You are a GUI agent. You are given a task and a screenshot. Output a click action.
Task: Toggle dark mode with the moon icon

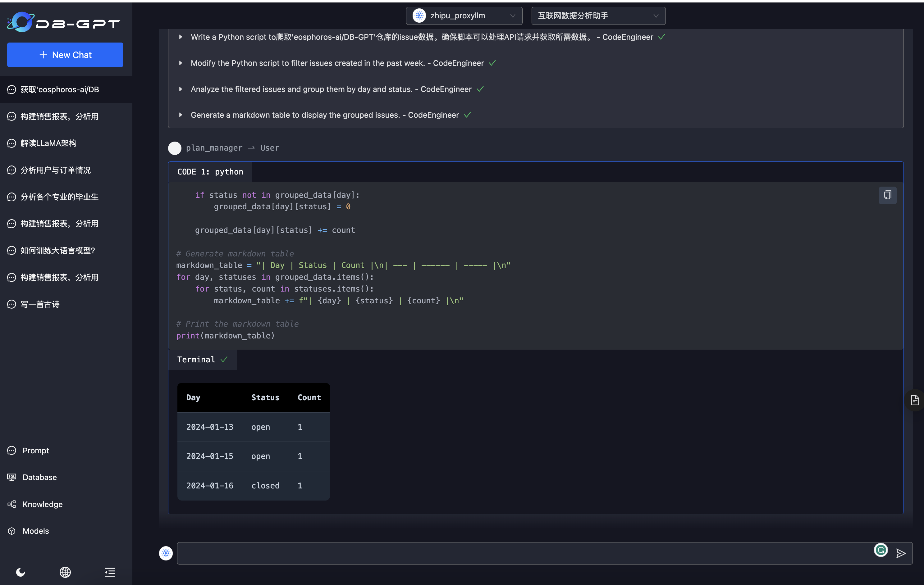coord(21,572)
